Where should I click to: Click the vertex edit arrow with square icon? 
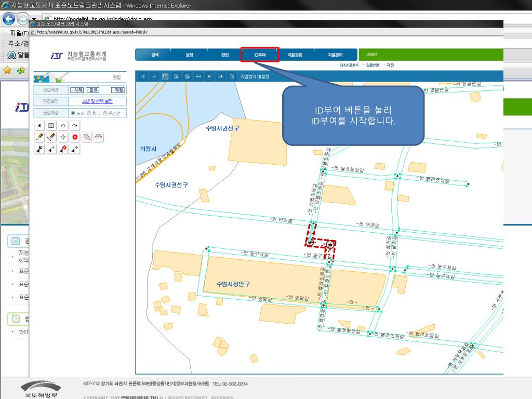39,149
